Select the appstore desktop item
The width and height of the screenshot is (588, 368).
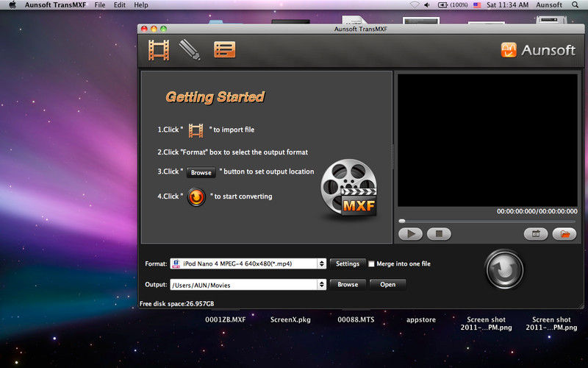click(x=421, y=319)
